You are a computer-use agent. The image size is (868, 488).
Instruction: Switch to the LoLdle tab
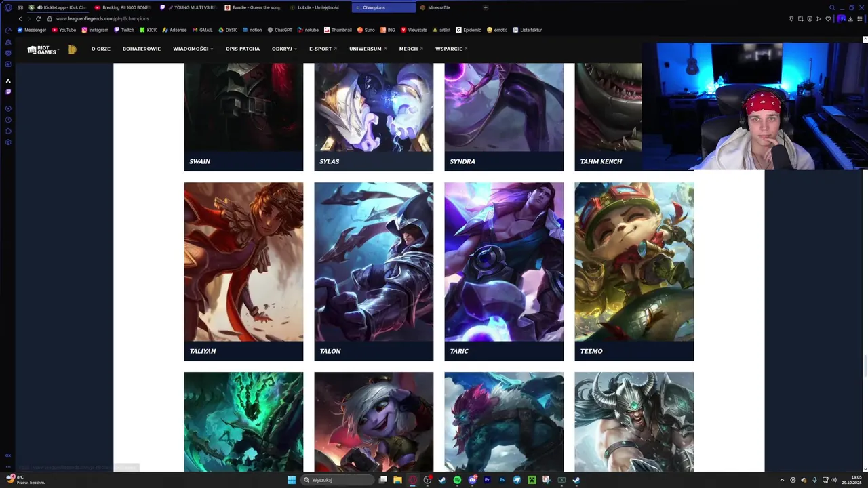point(317,7)
